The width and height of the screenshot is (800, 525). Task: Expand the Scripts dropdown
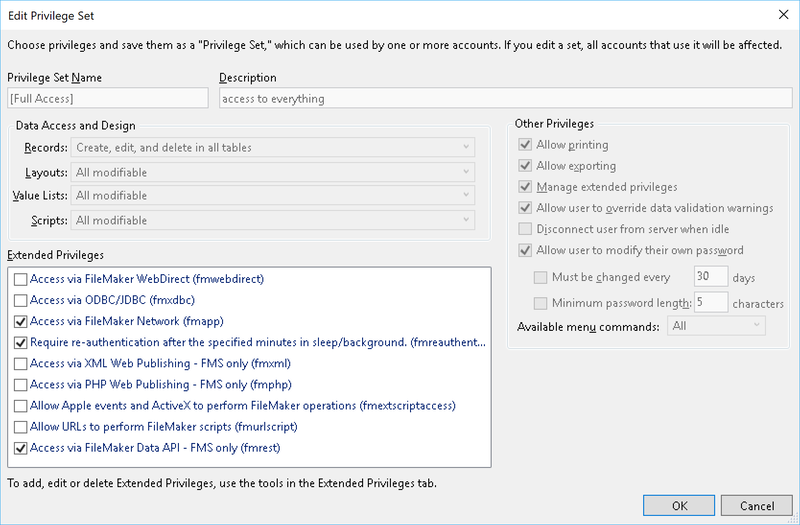point(273,220)
